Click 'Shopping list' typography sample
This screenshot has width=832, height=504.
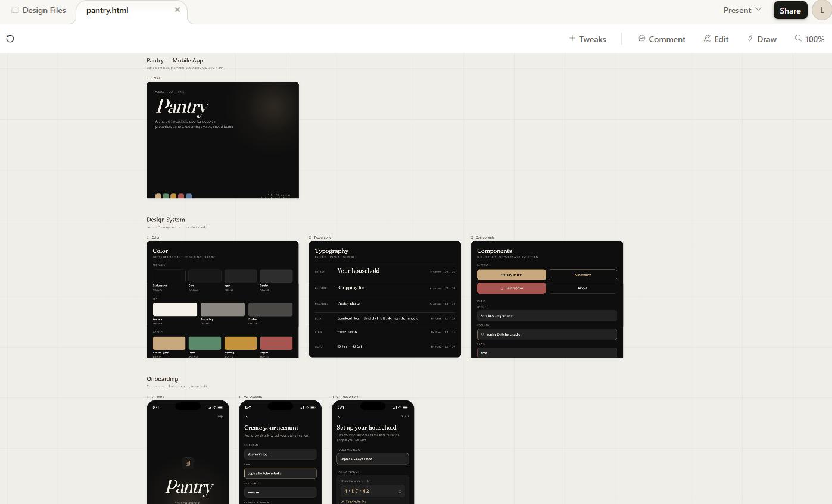click(351, 287)
